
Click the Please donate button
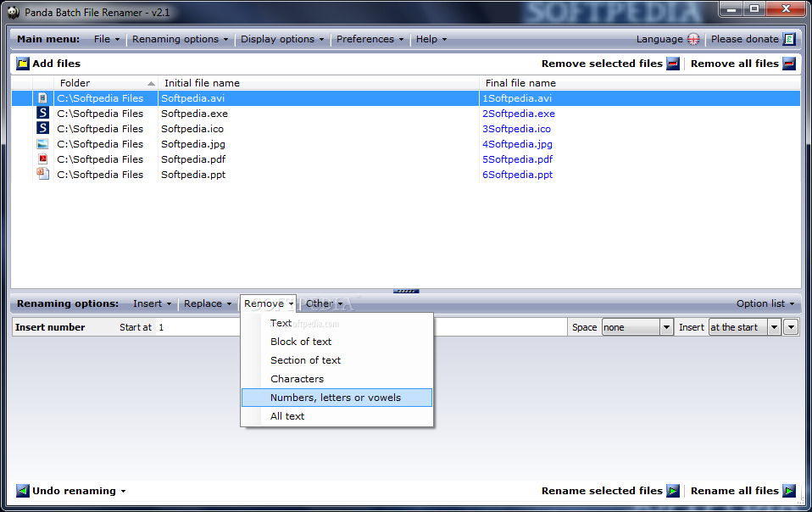tap(753, 39)
